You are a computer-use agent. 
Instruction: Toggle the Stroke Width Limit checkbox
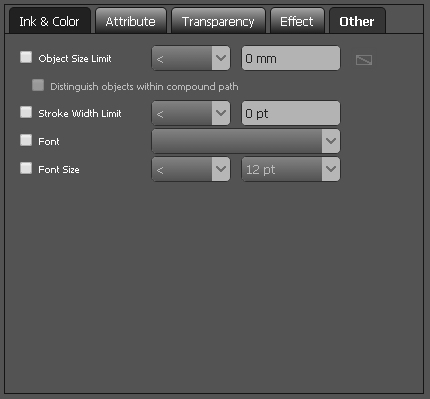(26, 112)
